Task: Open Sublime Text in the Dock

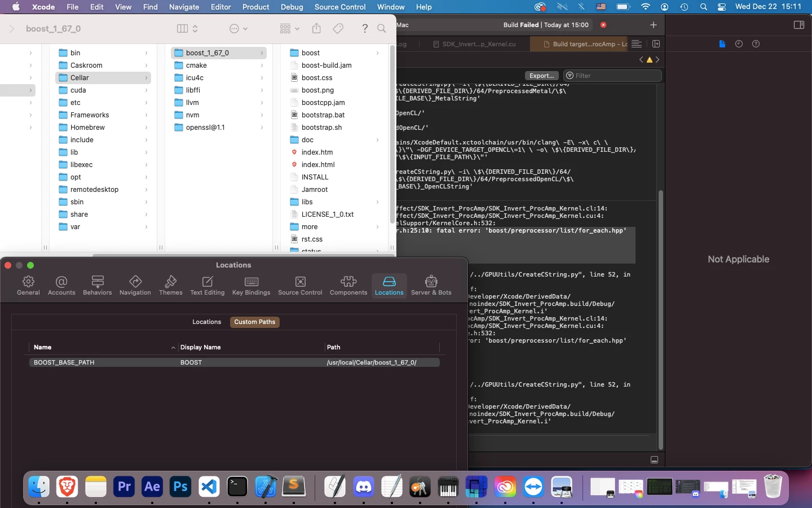Action: (294, 487)
